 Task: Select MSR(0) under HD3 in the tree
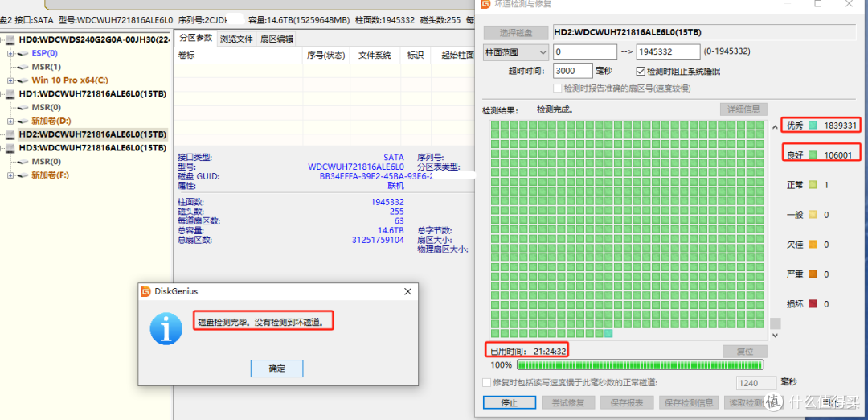tap(47, 161)
